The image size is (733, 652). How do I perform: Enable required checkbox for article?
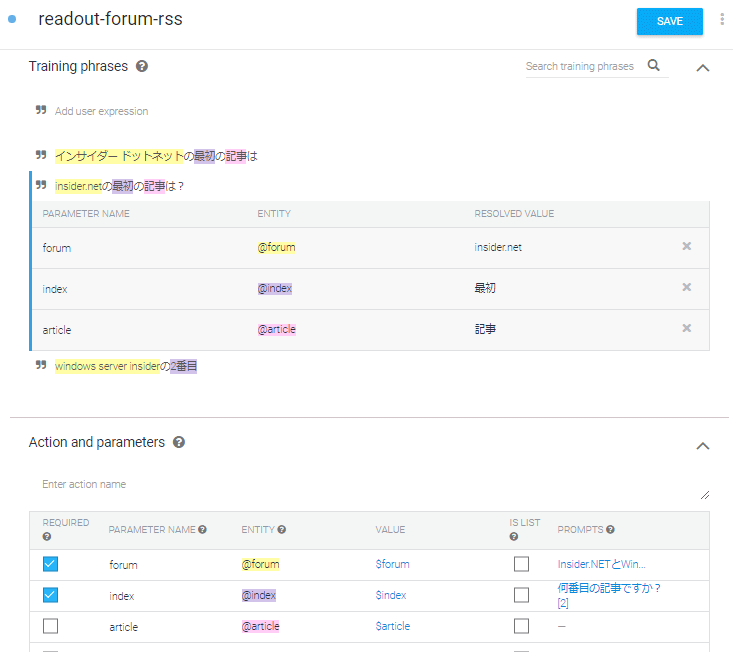(x=50, y=626)
